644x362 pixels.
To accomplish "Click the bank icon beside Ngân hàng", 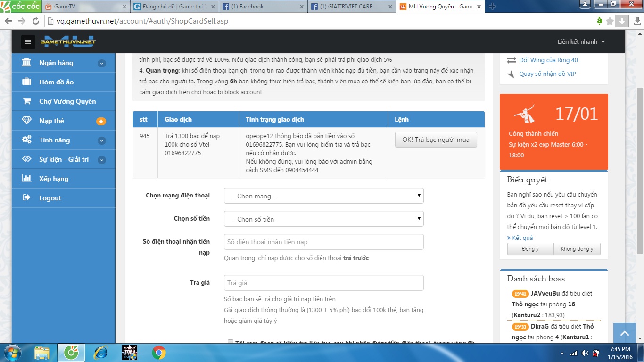I will click(x=27, y=63).
